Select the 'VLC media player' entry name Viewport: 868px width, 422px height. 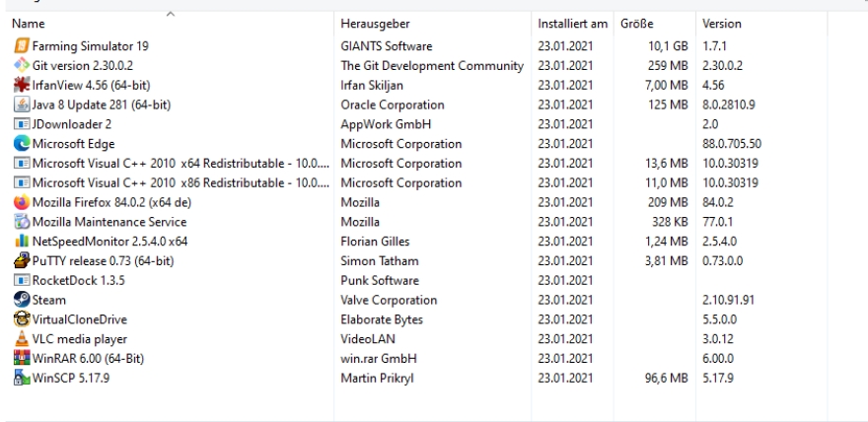coord(79,339)
